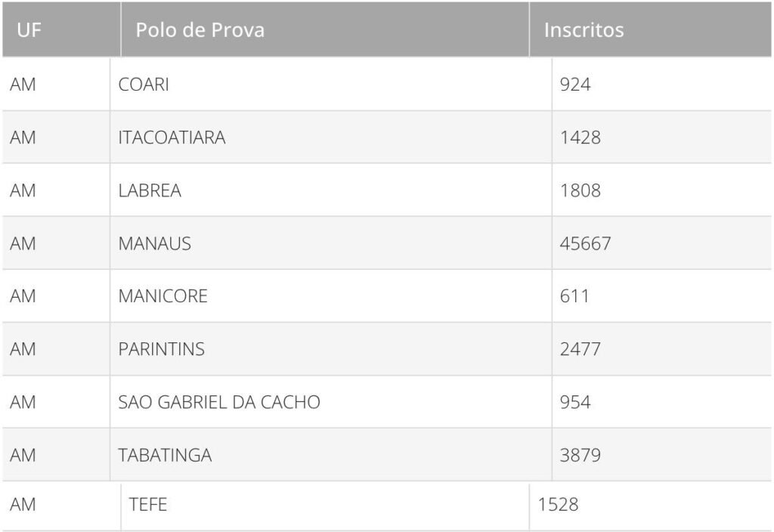774x532 pixels.
Task: Click the MANICORE polo name
Action: [x=163, y=296]
